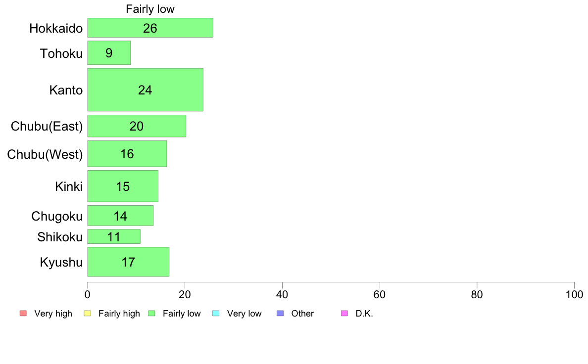Click the Very low cyan legend swatch
Image resolution: width=588 pixels, height=364 pixels.
click(216, 314)
